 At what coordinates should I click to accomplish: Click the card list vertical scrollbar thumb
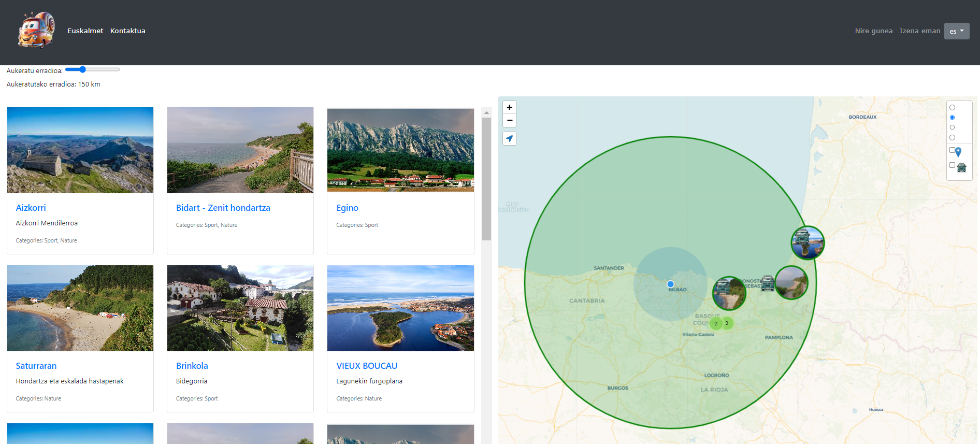[486, 179]
